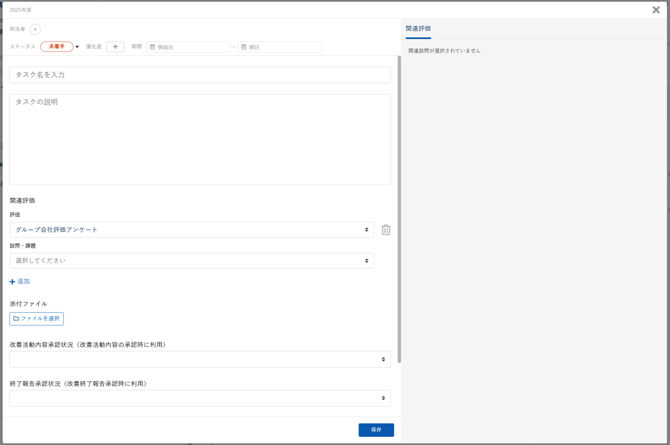The image size is (670, 445).
Task: Focus the start date (開始日) field
Action: tap(192, 47)
